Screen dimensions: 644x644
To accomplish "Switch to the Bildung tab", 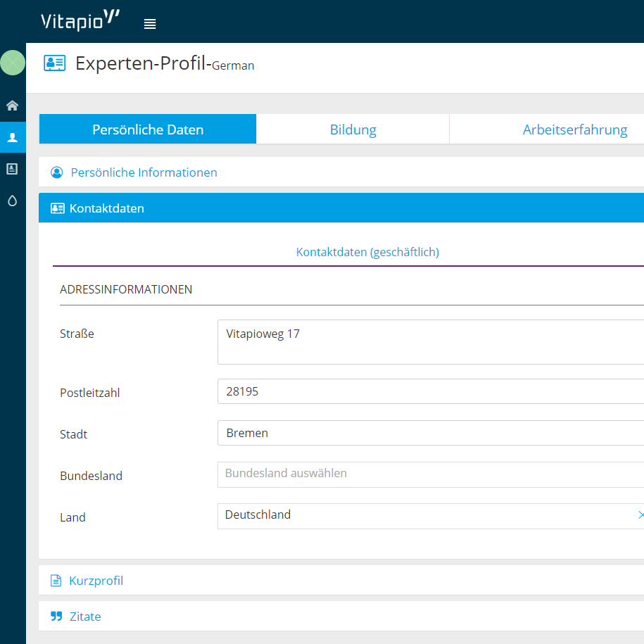I will point(353,130).
